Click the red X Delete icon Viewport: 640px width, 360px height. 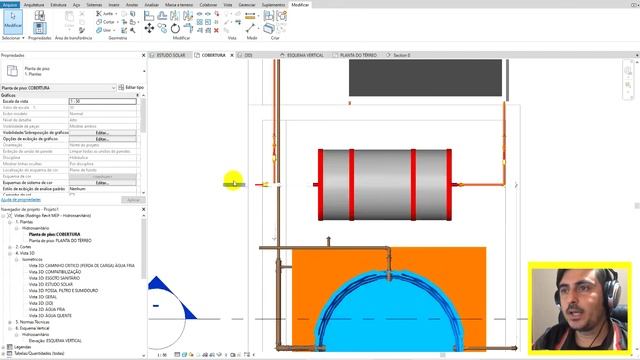pyautogui.click(x=216, y=30)
